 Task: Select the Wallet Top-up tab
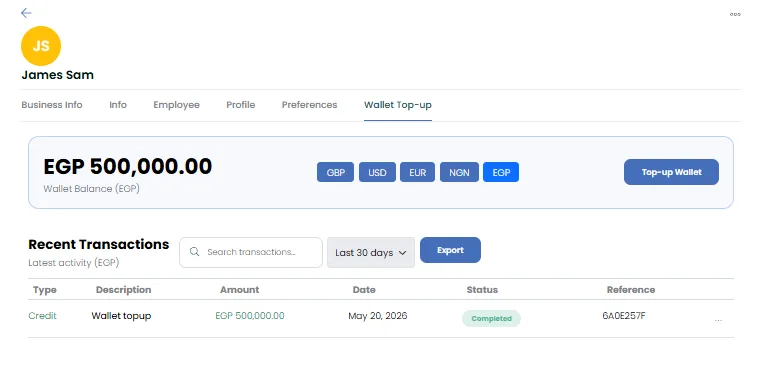tap(398, 105)
